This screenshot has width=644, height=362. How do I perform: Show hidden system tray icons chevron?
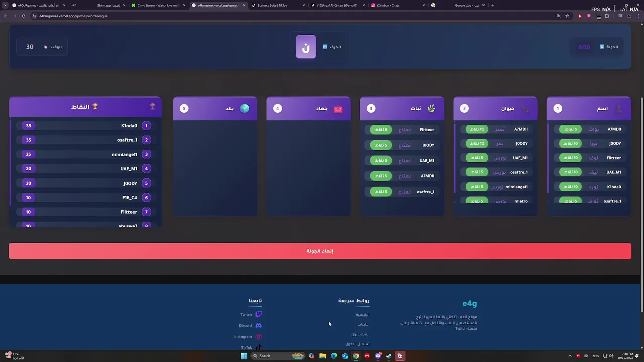click(570, 356)
